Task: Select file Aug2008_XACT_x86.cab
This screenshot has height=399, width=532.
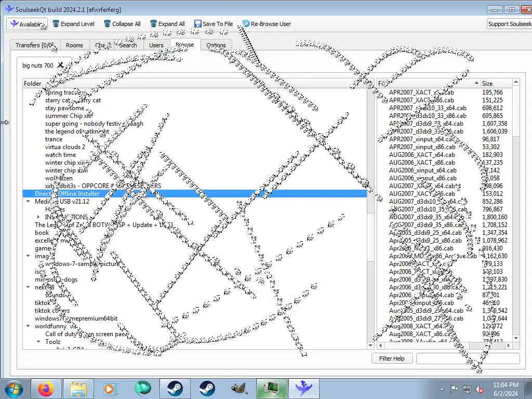Action: point(421,334)
